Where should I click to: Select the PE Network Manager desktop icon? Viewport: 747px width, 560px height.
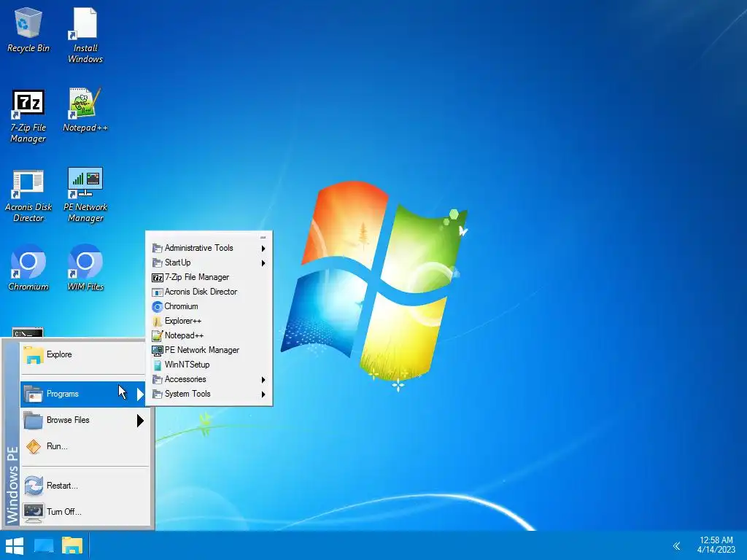(85, 195)
